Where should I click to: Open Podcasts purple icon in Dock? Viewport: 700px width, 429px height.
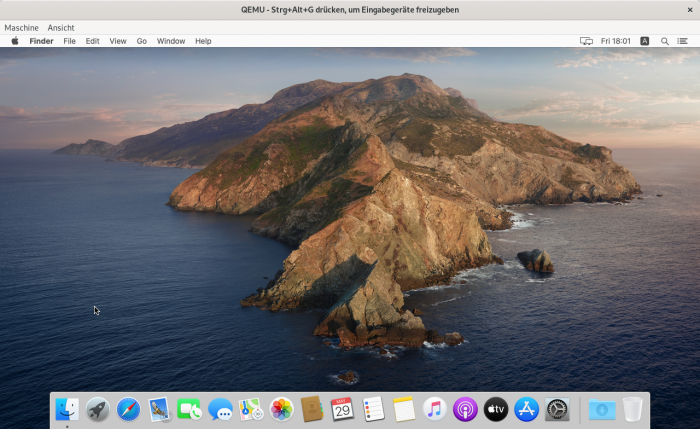tap(465, 409)
